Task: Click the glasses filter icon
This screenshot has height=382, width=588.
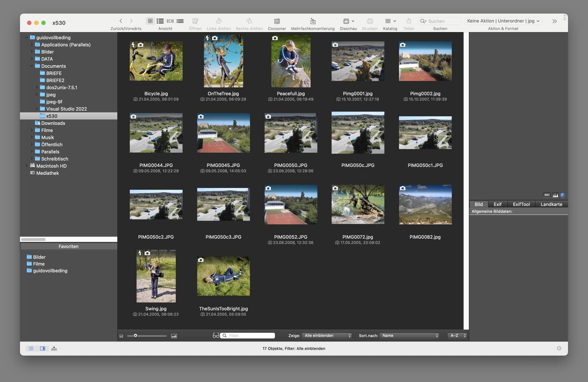Action: [x=216, y=336]
